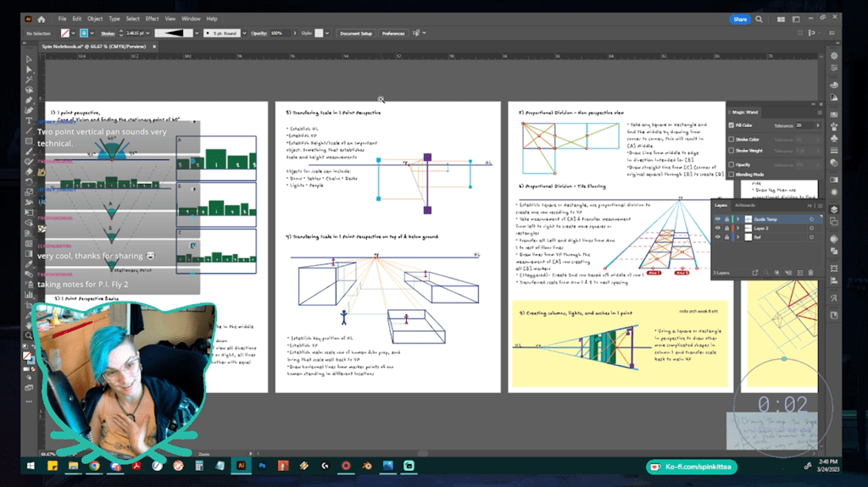
Task: Click the Stroke label link
Action: [x=108, y=33]
